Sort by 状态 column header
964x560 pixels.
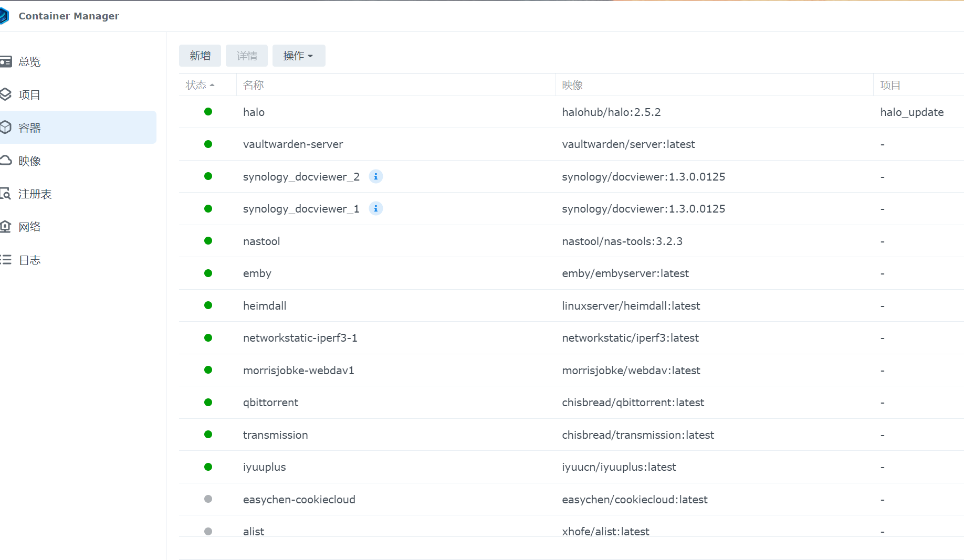pyautogui.click(x=207, y=84)
